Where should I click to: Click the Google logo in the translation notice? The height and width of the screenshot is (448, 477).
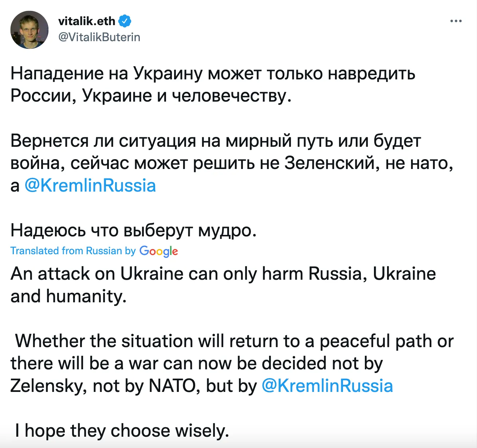159,251
